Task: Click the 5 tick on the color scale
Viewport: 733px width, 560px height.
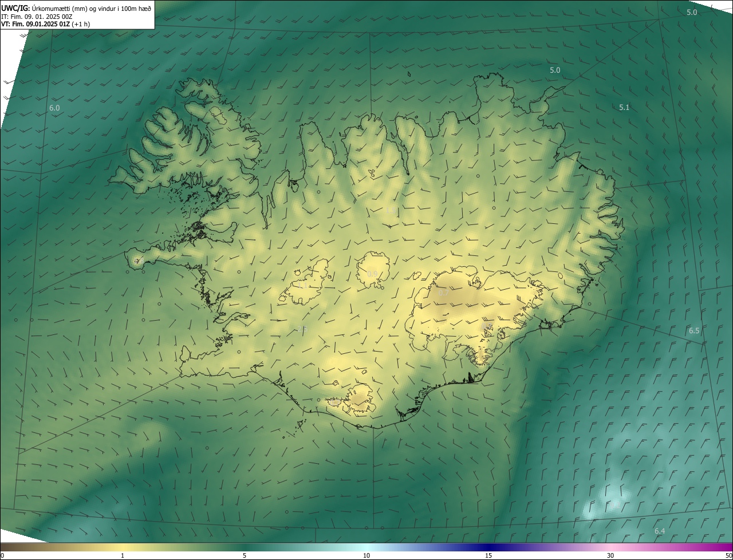Action: click(245, 555)
